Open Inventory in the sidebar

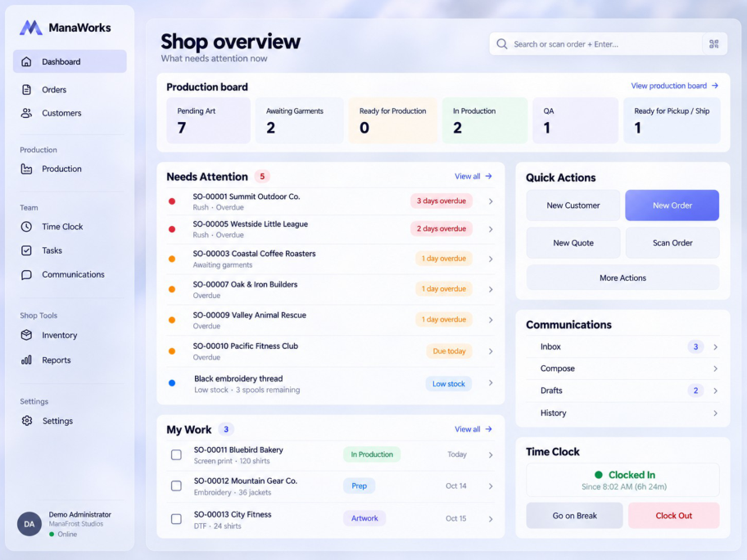[70, 335]
